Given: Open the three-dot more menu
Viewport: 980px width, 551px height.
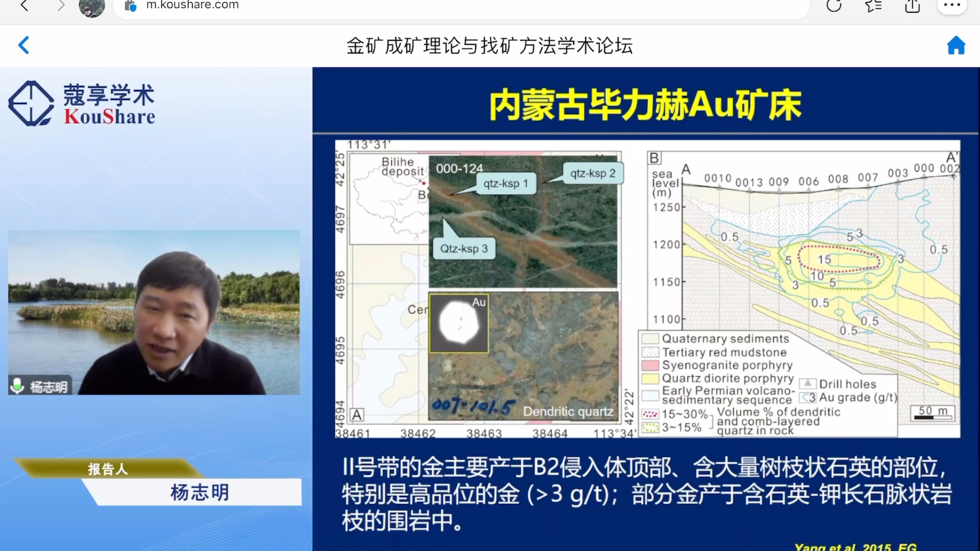Looking at the screenshot, I should (x=951, y=6).
